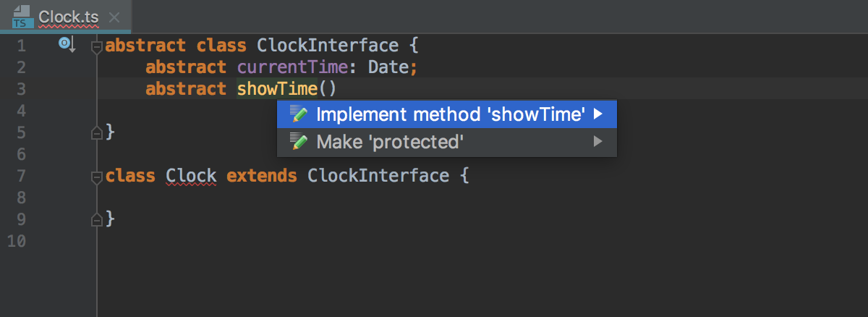Image resolution: width=868 pixels, height=317 pixels.
Task: Click line number 10 in the gutter
Action: click(x=15, y=241)
